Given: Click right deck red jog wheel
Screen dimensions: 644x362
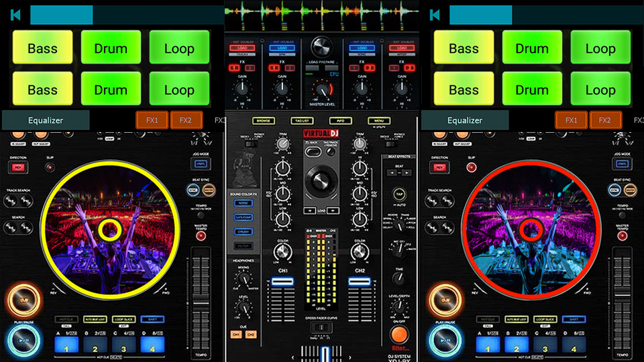Looking at the screenshot, I should tap(531, 230).
